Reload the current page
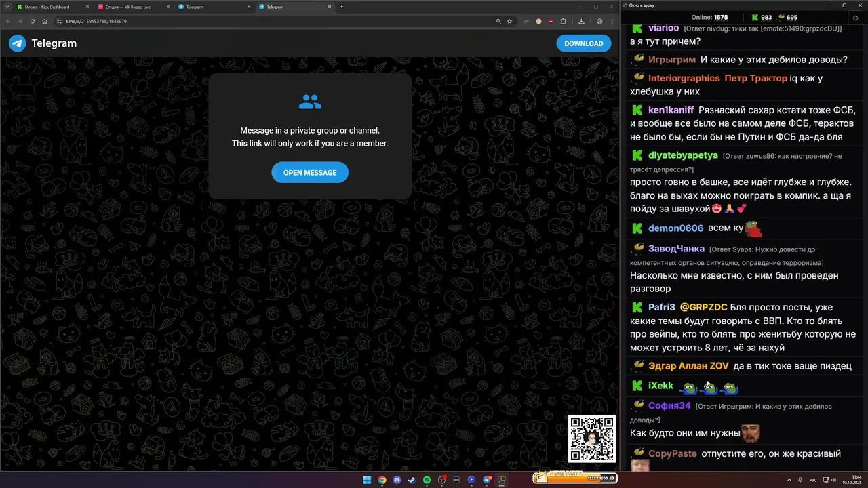The width and height of the screenshot is (868, 488). (x=33, y=21)
